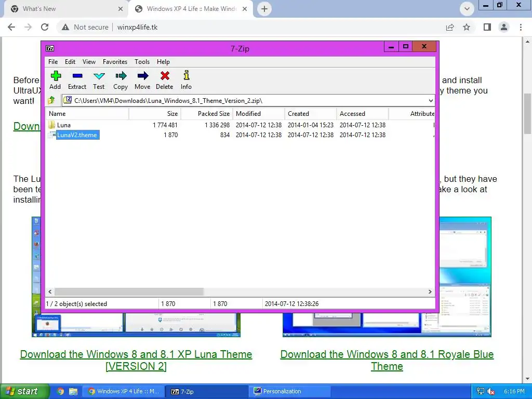
Task: Sort by the Accessed column header
Action: point(362,114)
